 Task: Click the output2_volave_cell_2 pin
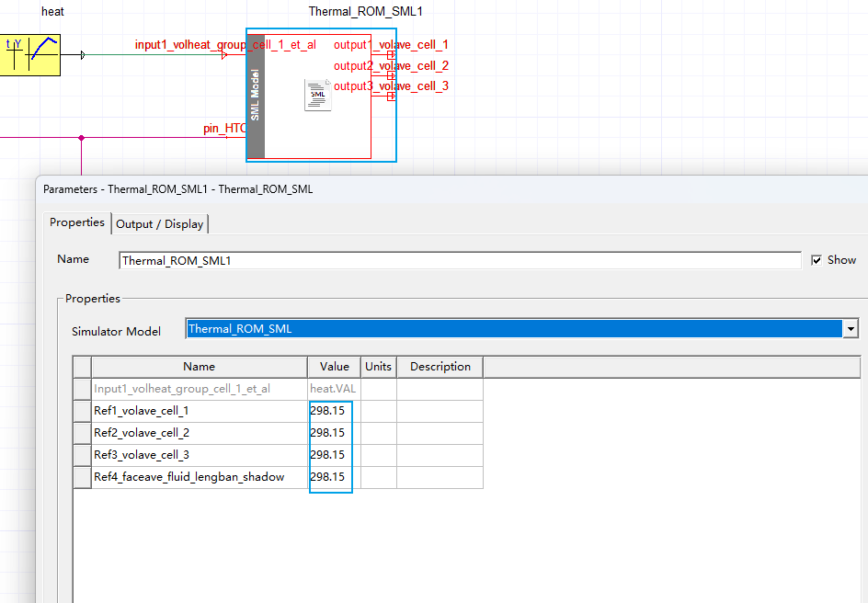(x=391, y=76)
